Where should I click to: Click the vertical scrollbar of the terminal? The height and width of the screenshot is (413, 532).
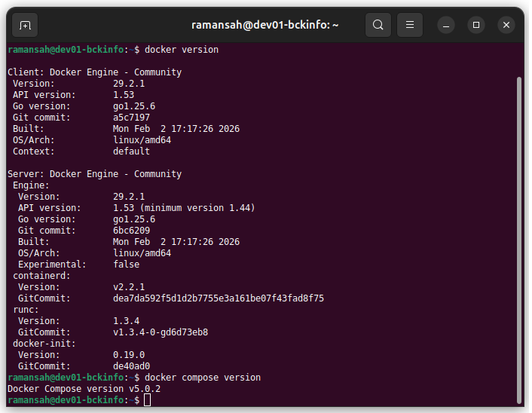pos(518,226)
